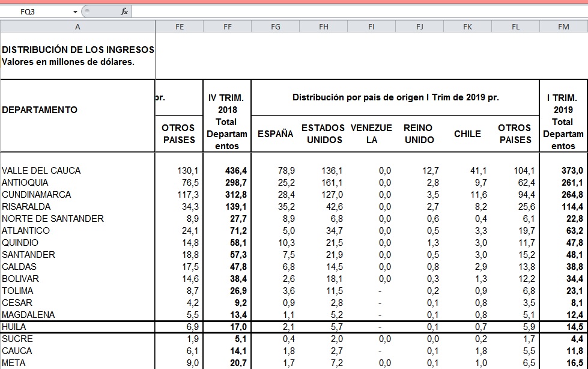Viewport: 588px width, 369px height.
Task: Click 'Valores en millones de dólares.' subtitle
Action: pyautogui.click(x=68, y=61)
